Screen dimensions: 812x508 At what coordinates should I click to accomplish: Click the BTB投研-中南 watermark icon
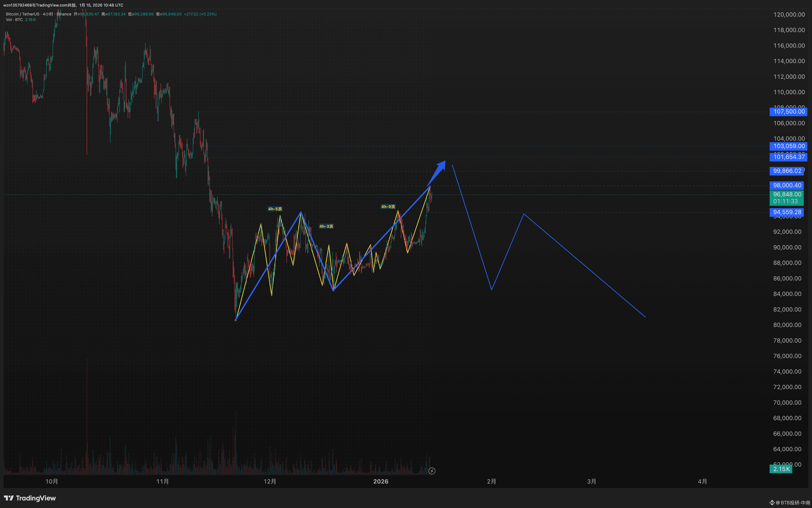772,503
